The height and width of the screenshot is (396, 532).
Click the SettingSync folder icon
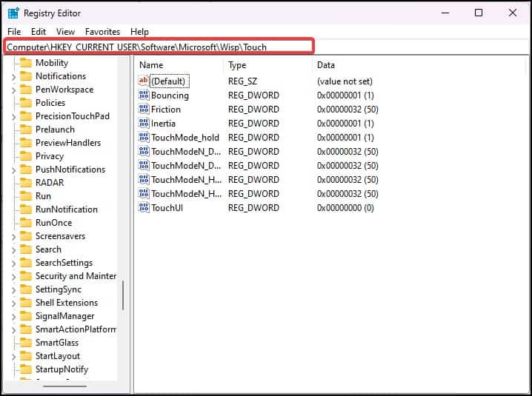[26, 289]
